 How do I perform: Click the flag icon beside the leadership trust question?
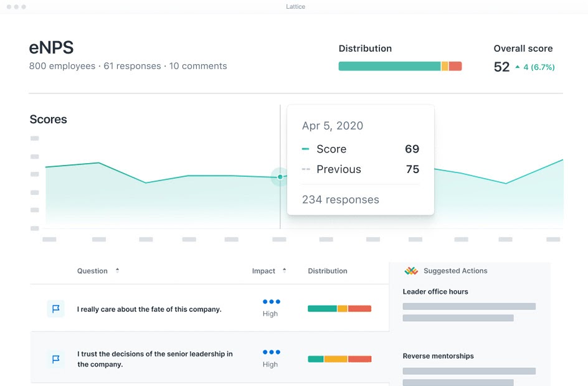[55, 359]
